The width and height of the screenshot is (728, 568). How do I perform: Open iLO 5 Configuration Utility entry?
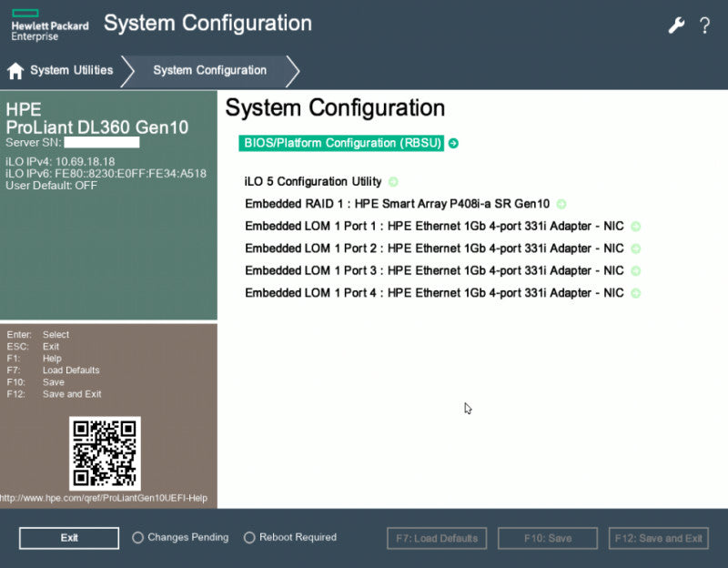(313, 181)
